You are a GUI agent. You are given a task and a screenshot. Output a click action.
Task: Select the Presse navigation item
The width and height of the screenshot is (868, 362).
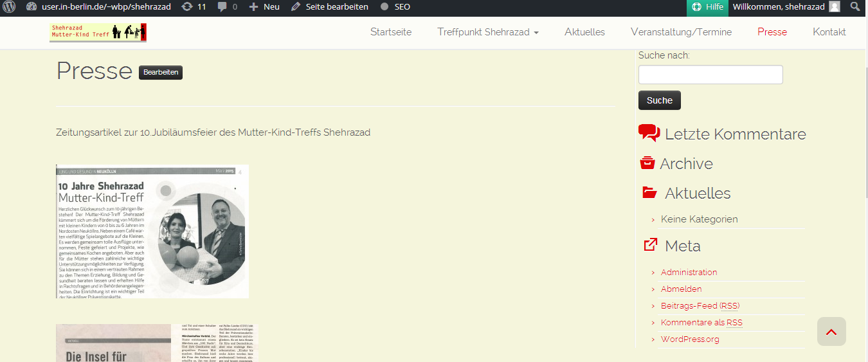(x=772, y=32)
